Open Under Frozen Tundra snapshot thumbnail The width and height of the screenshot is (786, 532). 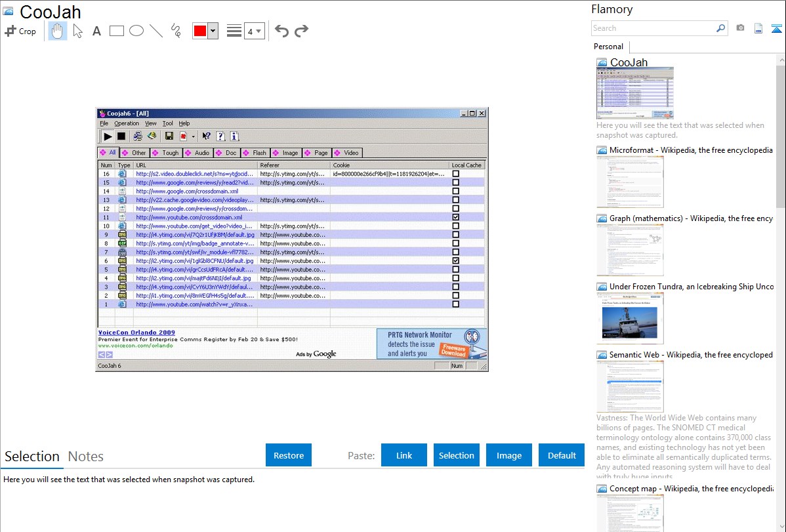point(630,318)
